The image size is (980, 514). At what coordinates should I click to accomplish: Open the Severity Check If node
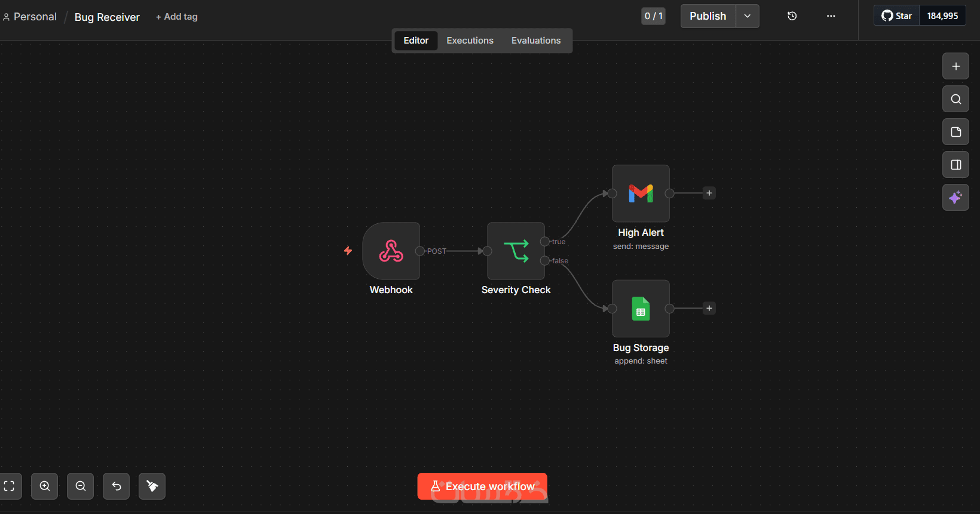point(516,251)
